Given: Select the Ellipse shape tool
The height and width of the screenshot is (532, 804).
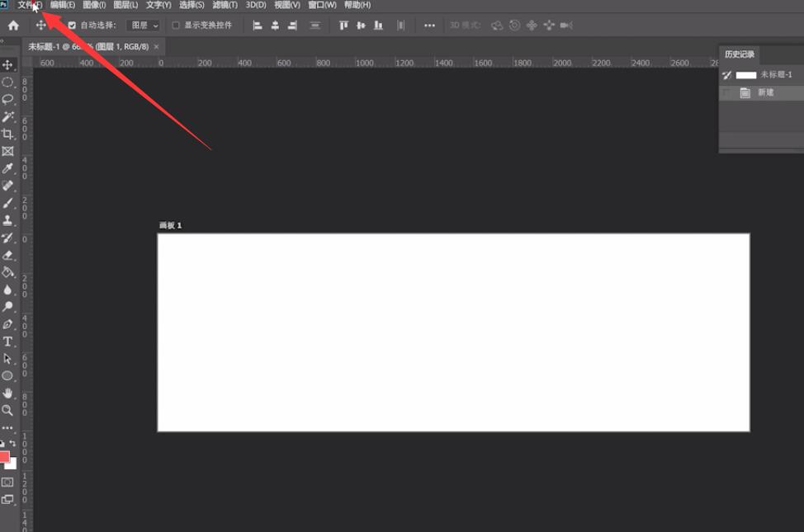Looking at the screenshot, I should click(7, 376).
